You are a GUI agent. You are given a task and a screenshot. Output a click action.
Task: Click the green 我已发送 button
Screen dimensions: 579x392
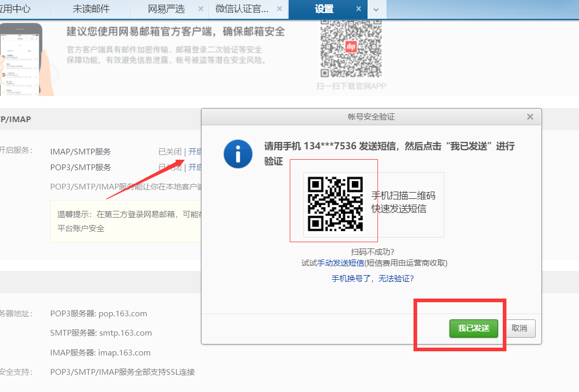click(x=474, y=328)
